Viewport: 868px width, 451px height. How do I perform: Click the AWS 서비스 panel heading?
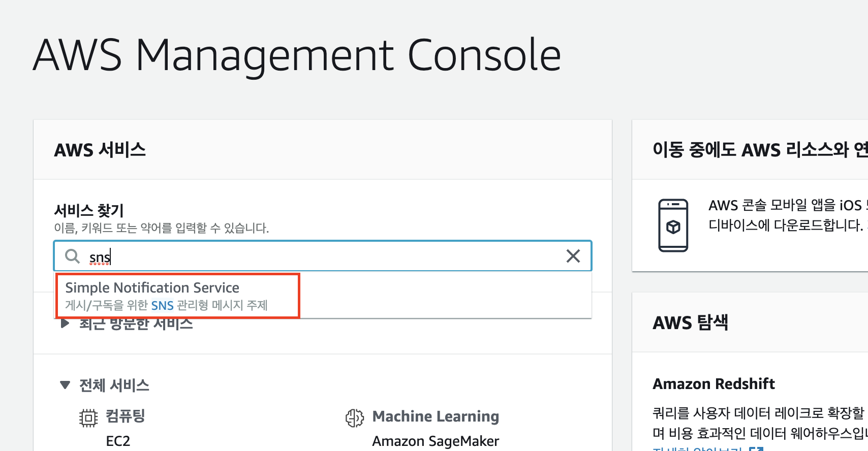[x=100, y=150]
